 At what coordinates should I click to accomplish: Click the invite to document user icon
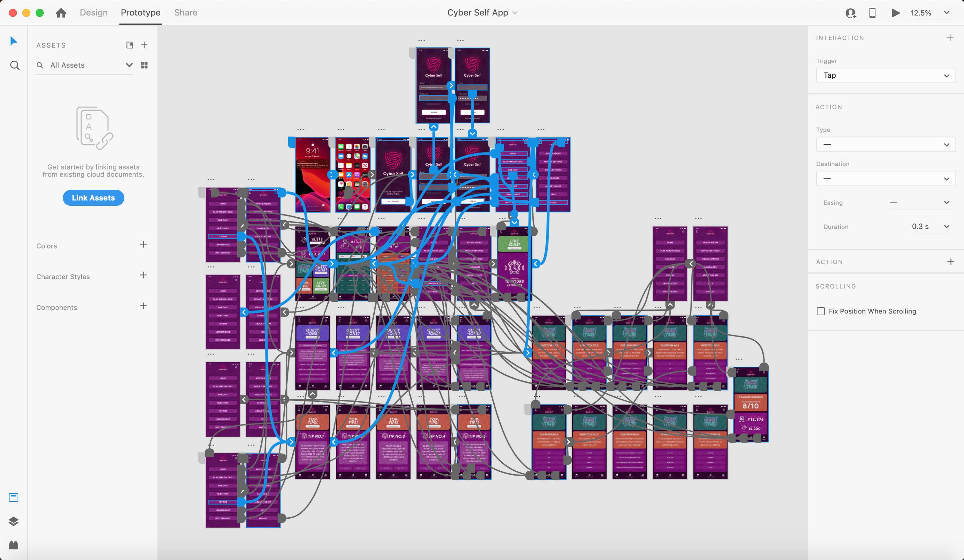point(850,13)
